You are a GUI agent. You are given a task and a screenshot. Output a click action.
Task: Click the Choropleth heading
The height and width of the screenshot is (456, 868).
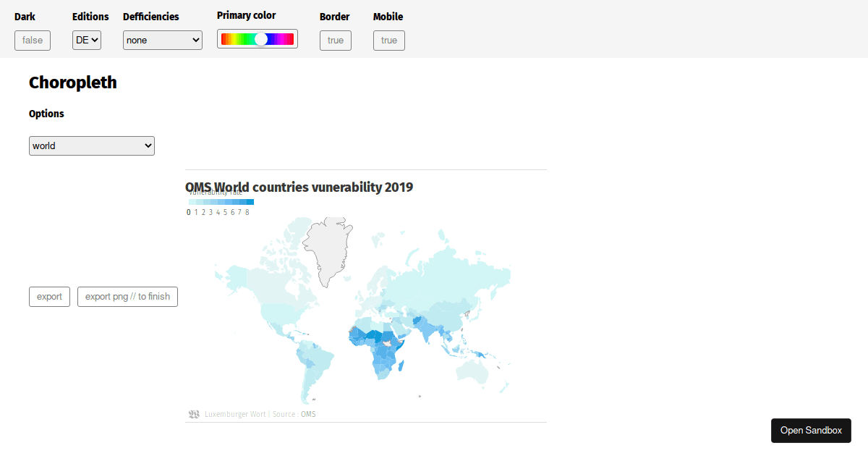(x=72, y=83)
